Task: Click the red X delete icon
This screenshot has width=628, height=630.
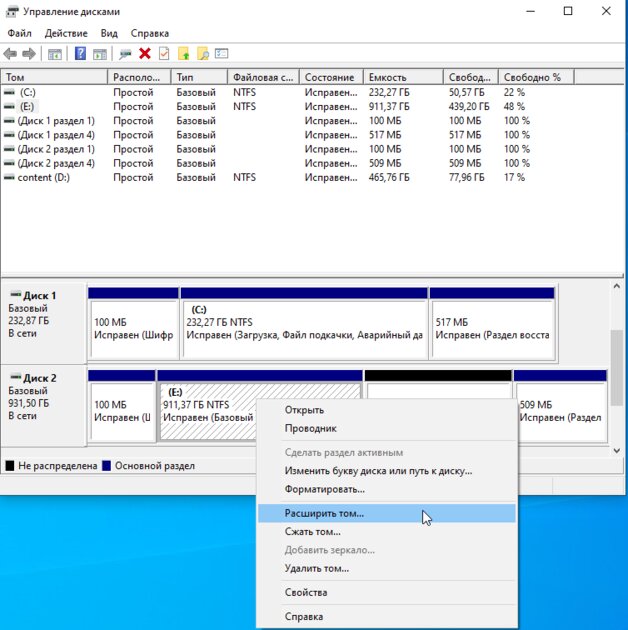Action: 145,53
